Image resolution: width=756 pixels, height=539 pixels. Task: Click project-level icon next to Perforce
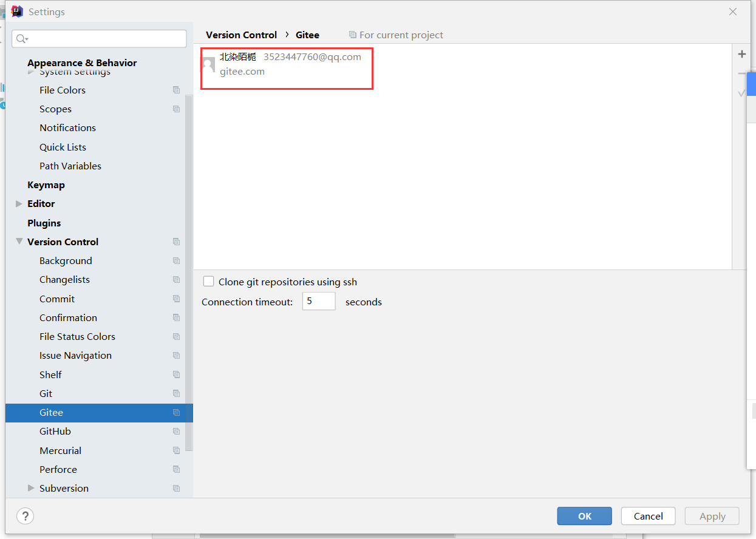click(x=176, y=469)
